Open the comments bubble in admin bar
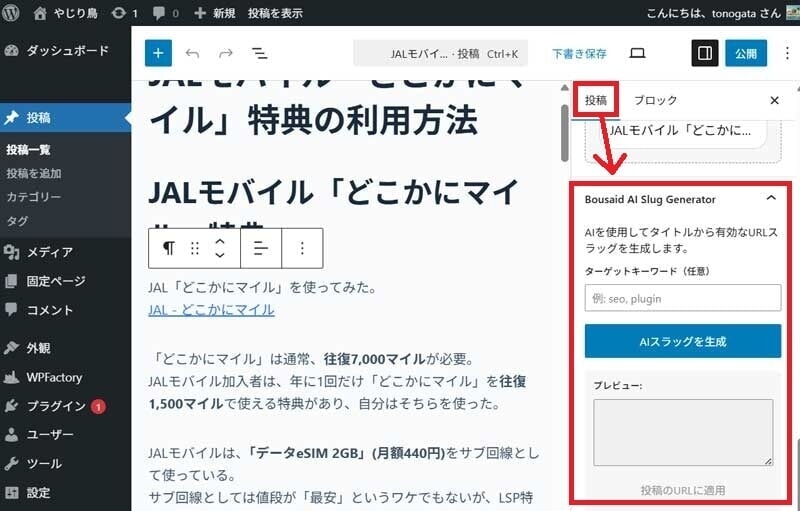 coord(166,13)
